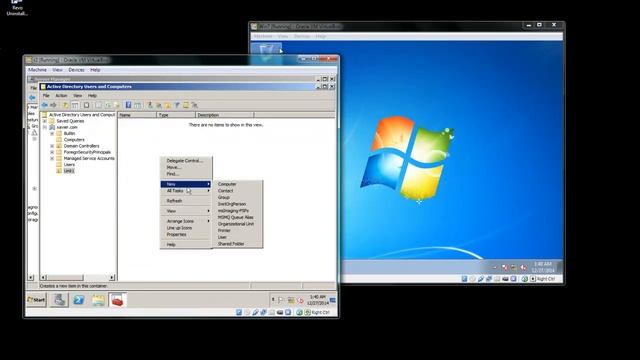The height and width of the screenshot is (360, 640).
Task: Open PowerShell from the guest taskbar
Action: click(x=79, y=300)
